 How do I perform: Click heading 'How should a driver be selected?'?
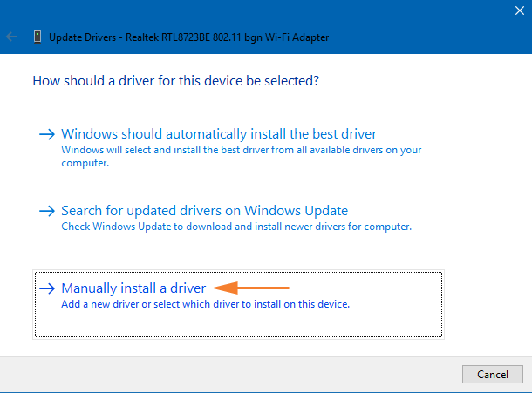[175, 81]
